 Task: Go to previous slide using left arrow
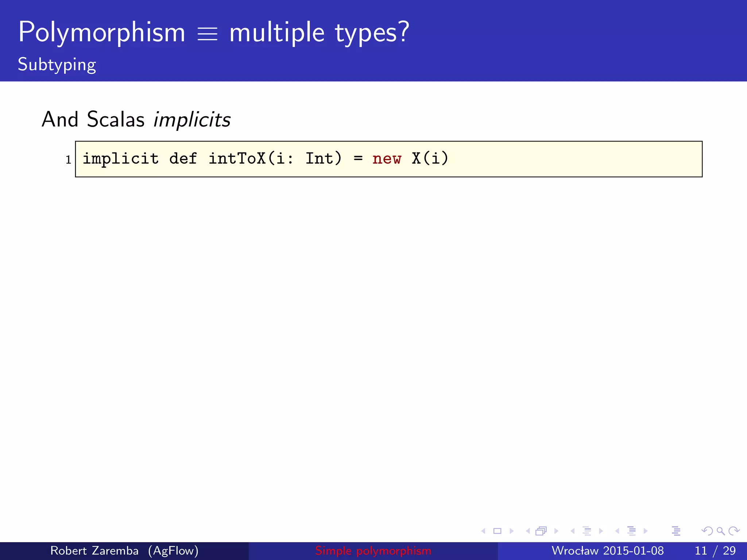pyautogui.click(x=484, y=531)
